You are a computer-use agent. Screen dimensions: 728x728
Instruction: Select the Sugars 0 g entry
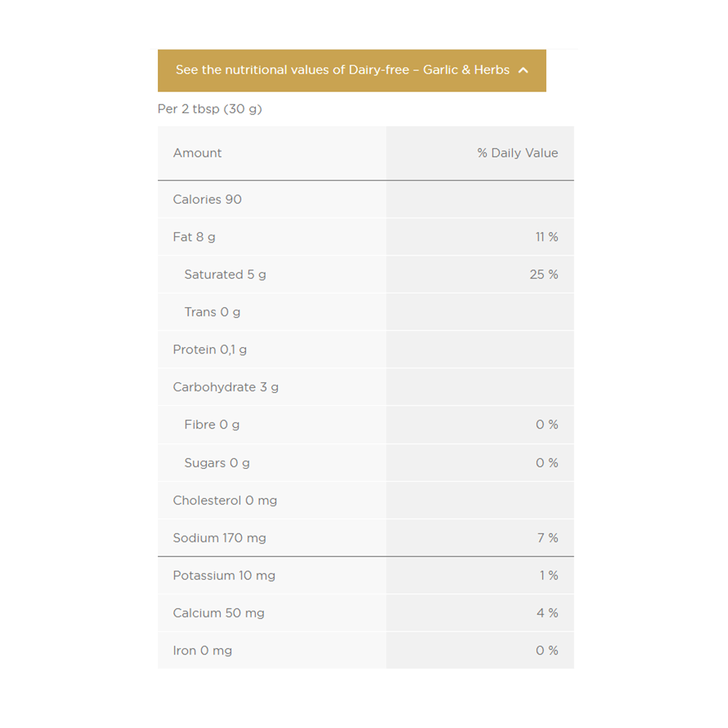pos(217,463)
